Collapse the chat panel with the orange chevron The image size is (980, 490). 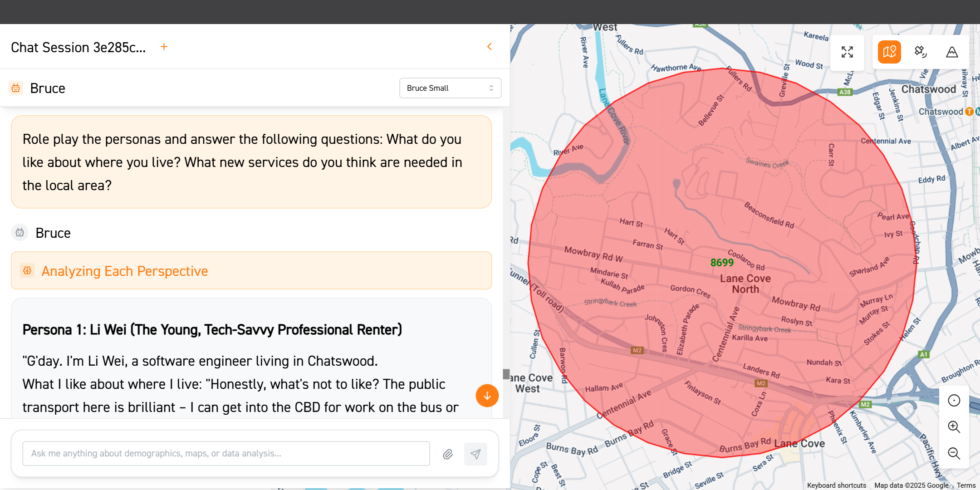point(490,47)
